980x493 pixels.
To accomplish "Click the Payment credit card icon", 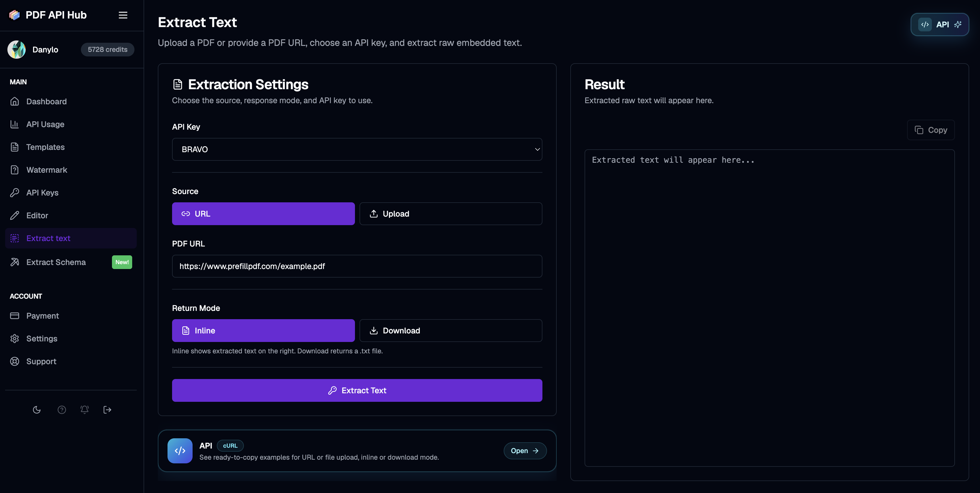I will (x=15, y=315).
